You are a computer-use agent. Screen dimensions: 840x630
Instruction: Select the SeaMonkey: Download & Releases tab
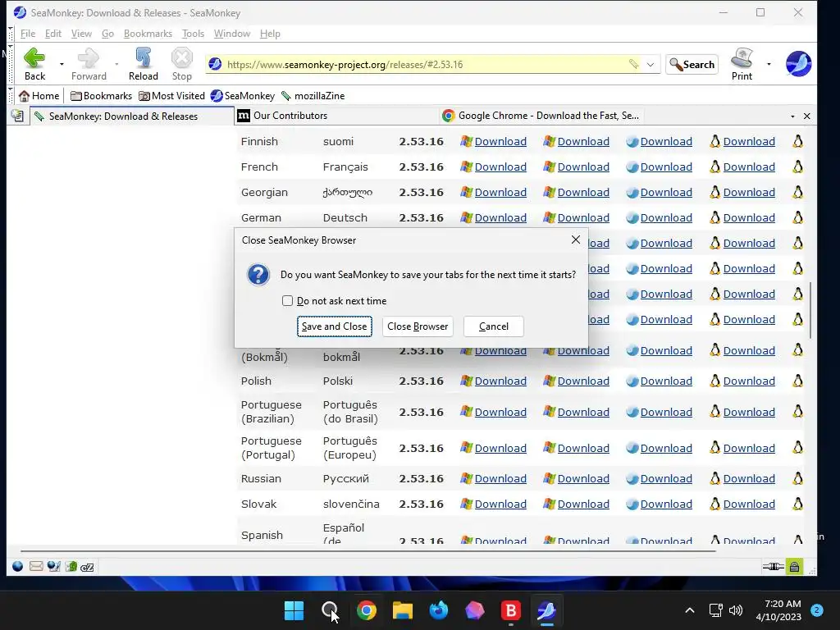tap(132, 116)
